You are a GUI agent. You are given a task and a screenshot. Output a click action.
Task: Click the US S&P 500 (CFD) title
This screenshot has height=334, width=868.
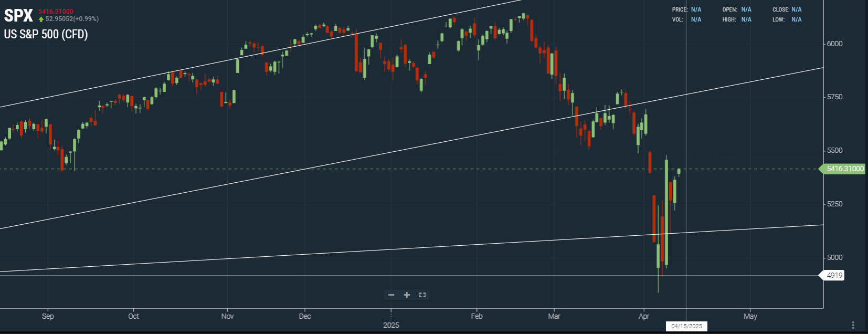pyautogui.click(x=46, y=34)
